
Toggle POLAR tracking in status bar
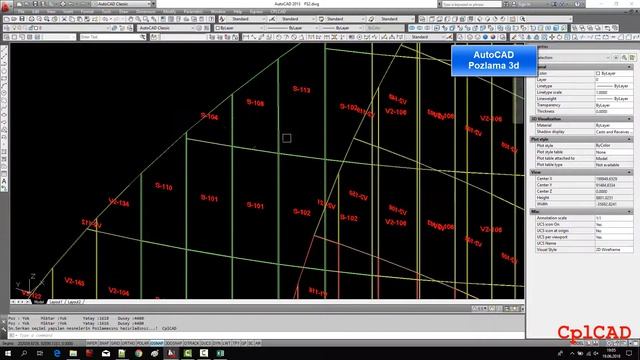[142, 343]
